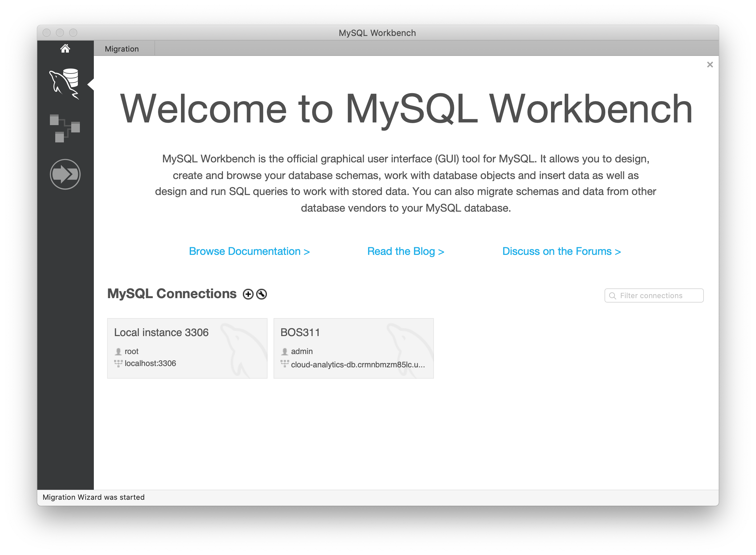Click the magnifier icon in filter box
The height and width of the screenshot is (555, 756).
613,296
